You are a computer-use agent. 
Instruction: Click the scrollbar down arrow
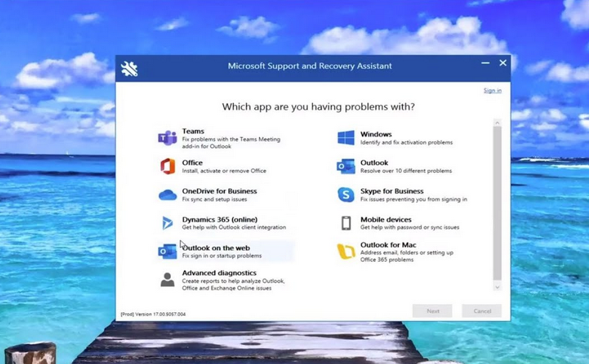tap(497, 287)
